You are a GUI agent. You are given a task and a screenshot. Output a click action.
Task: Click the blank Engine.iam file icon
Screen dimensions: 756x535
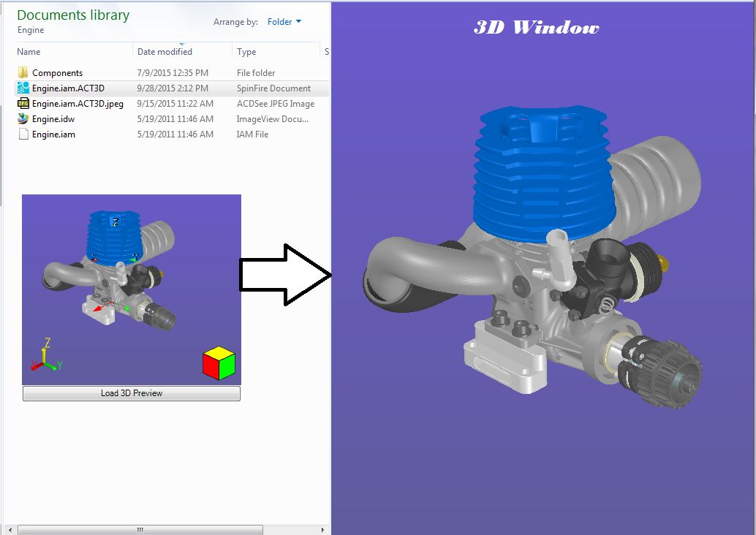point(23,134)
